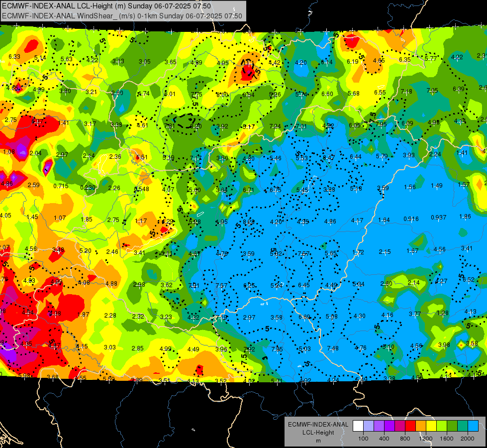Click the LCL-Height title line at top
The image size is (487, 448).
click(106, 6)
